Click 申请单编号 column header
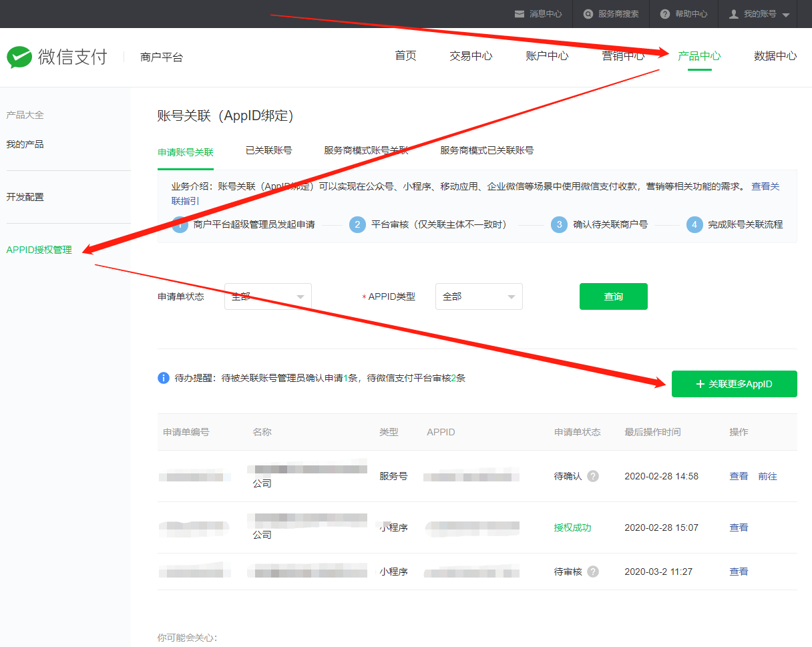812x647 pixels. [186, 432]
